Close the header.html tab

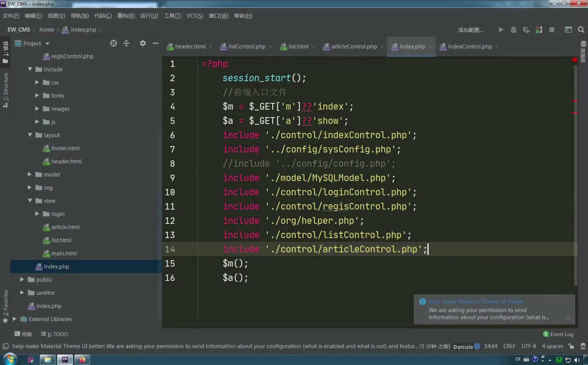coord(211,47)
